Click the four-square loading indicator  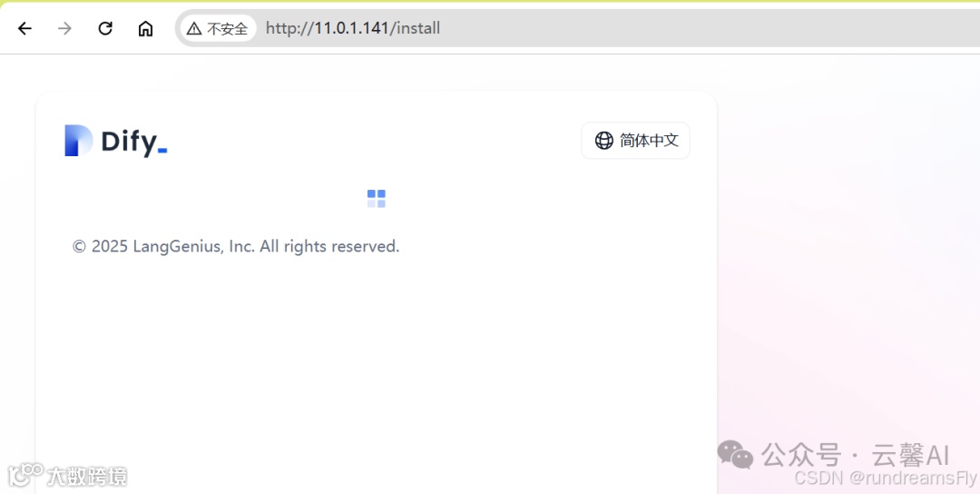click(377, 199)
